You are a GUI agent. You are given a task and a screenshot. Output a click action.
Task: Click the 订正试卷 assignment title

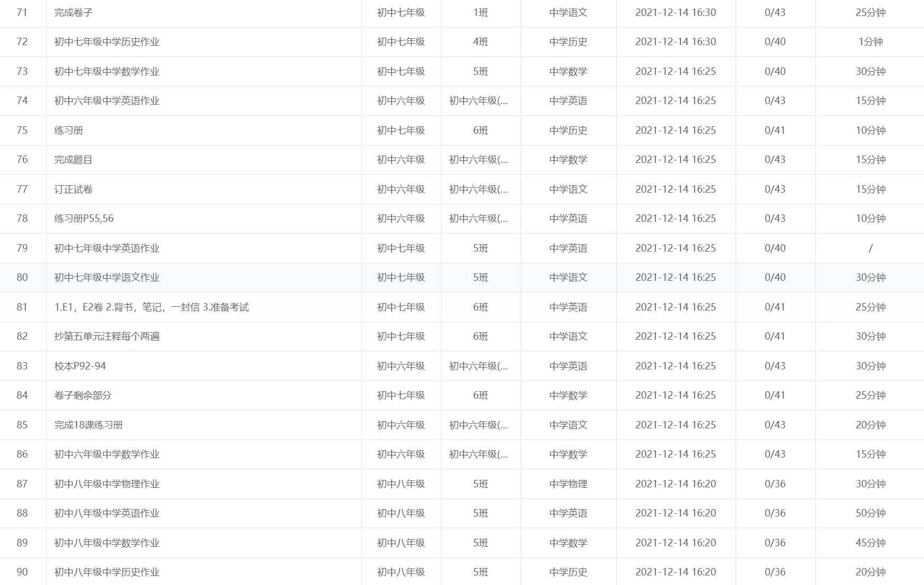point(73,189)
